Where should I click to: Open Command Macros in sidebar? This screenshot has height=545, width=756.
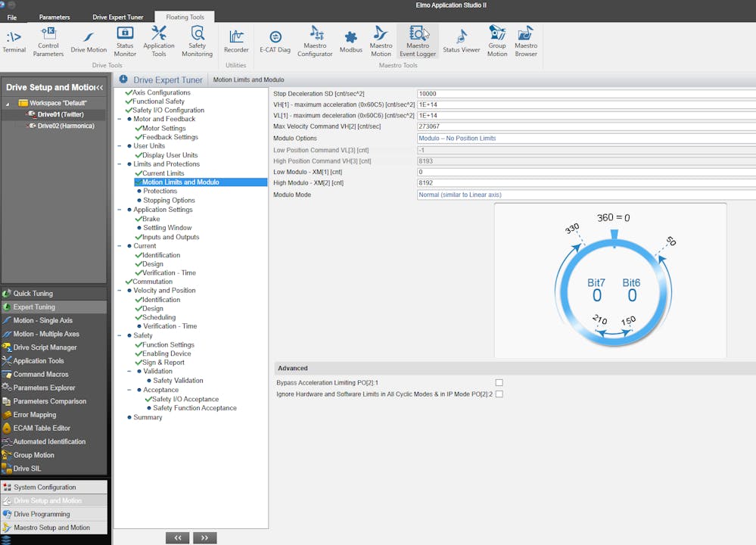54,374
